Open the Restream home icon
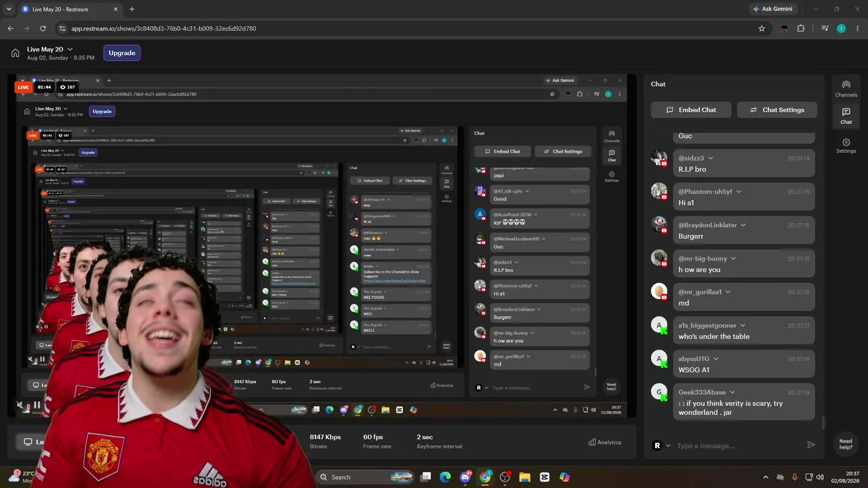 tap(15, 53)
